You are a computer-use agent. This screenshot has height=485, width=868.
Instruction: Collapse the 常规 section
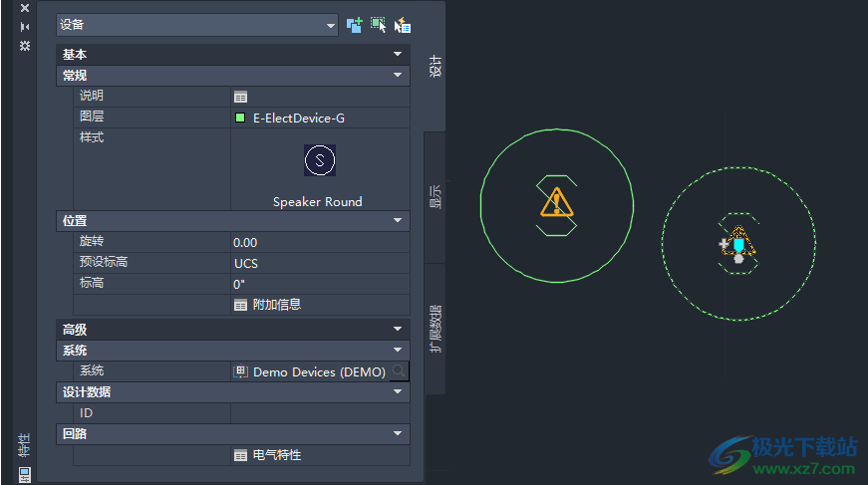point(398,76)
